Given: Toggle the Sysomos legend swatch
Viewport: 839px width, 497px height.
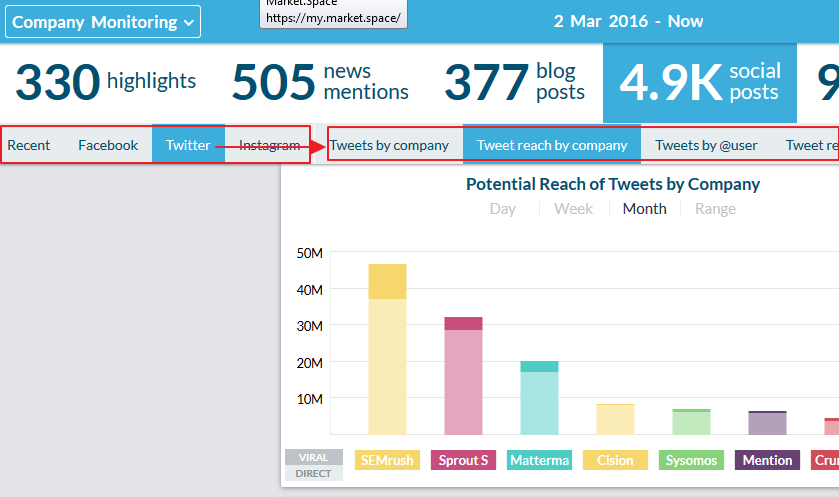Looking at the screenshot, I should tap(691, 460).
